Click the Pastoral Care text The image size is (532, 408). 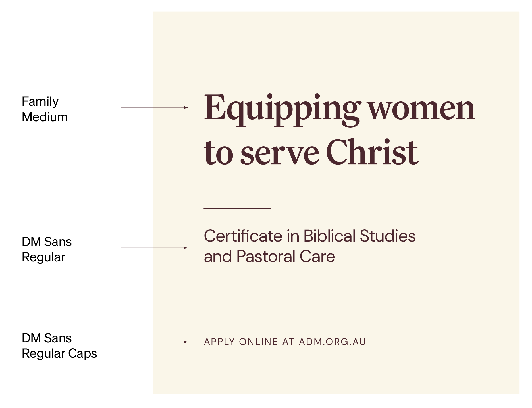[x=286, y=256]
